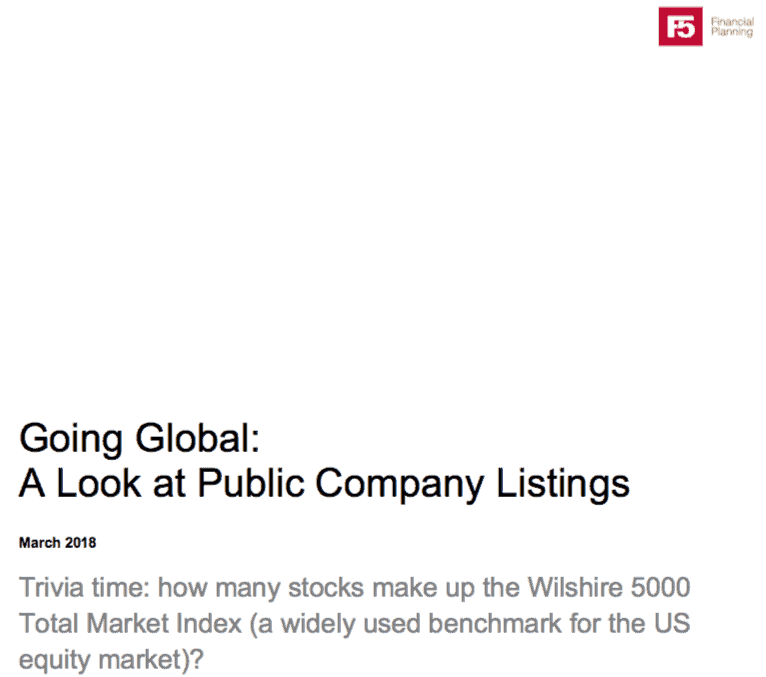
Task: Click the word March in the date
Action: [40, 543]
